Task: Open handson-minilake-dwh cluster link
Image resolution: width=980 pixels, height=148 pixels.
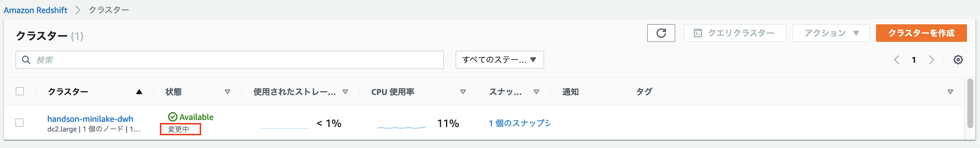Action: [90, 119]
